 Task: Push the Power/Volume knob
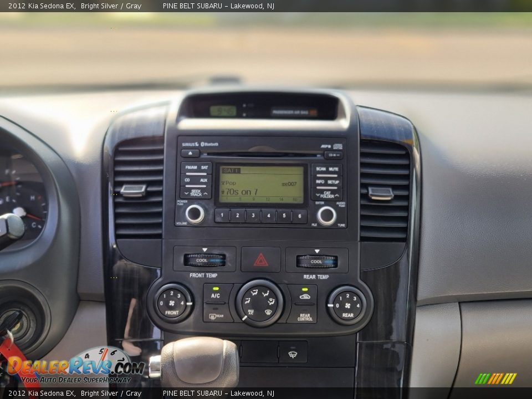(x=195, y=214)
